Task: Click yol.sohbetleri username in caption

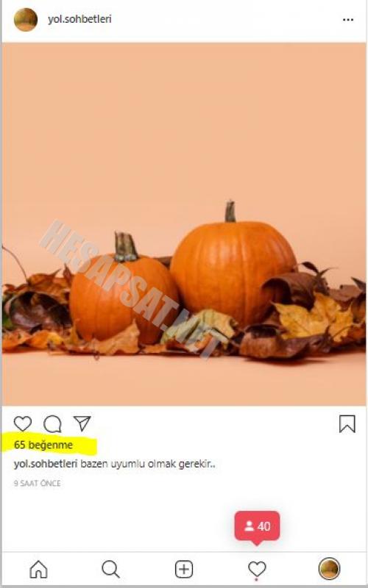Action: coord(46,464)
